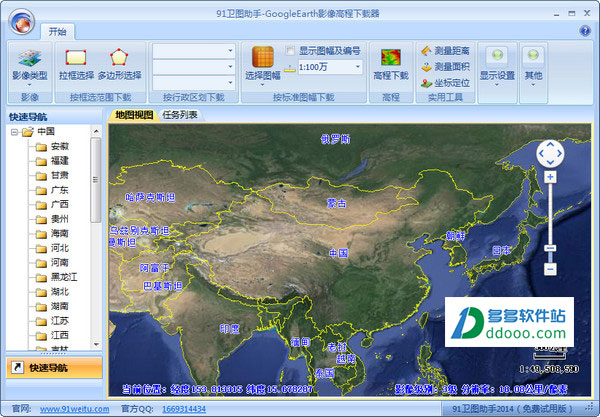Open the www.91weitu.com website link
Viewport: 600px width, 417px height.
click(x=75, y=409)
